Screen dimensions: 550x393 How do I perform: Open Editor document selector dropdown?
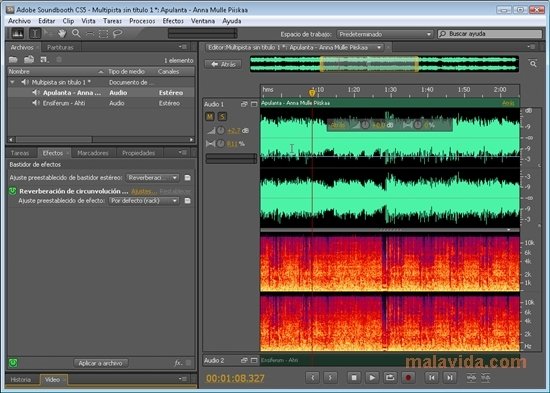[x=293, y=47]
